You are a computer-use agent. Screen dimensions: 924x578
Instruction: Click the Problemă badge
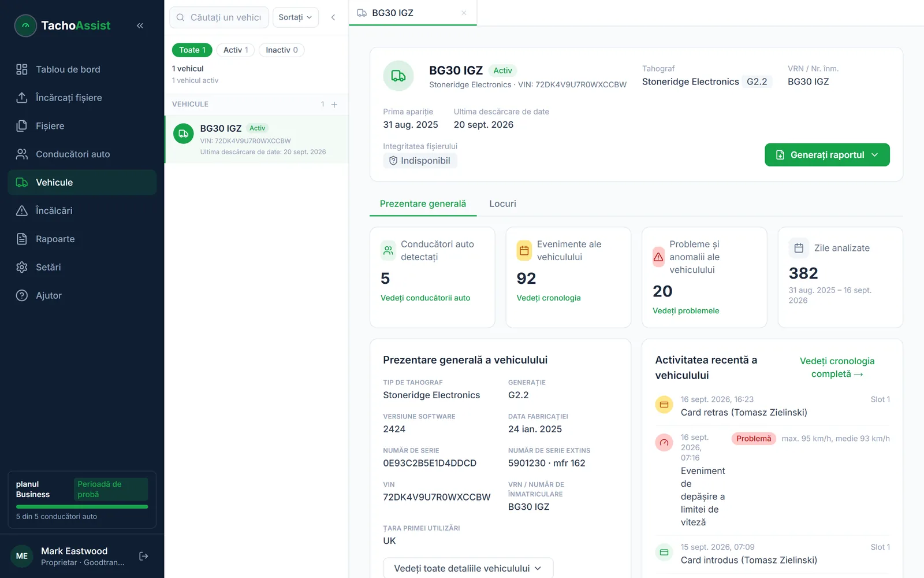click(754, 439)
